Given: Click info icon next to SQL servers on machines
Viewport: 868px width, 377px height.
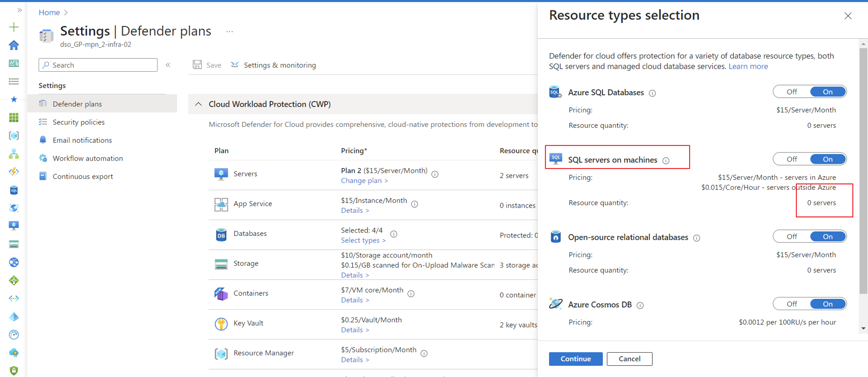Looking at the screenshot, I should [x=666, y=161].
